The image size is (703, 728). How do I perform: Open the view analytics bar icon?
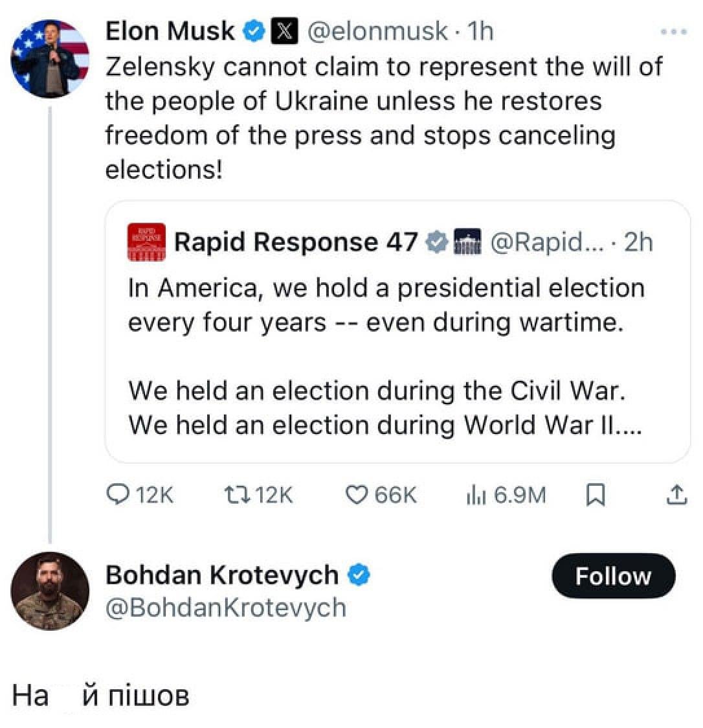pyautogui.click(x=476, y=495)
